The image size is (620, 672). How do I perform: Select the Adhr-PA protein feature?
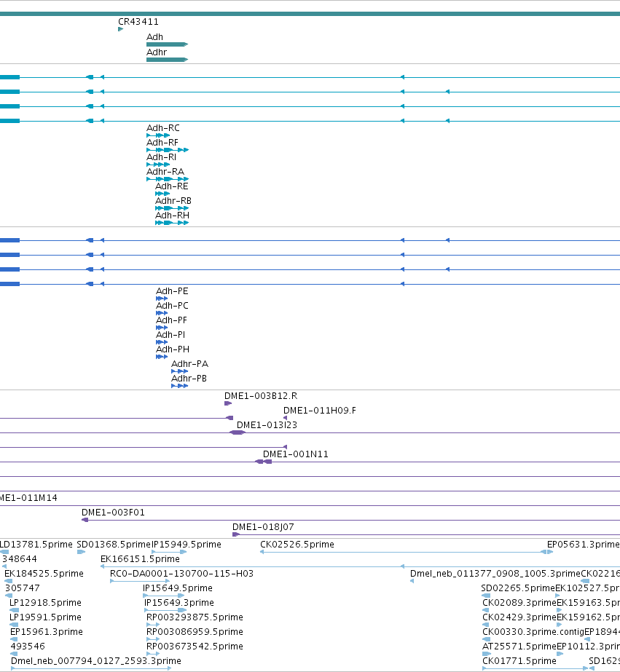180,371
